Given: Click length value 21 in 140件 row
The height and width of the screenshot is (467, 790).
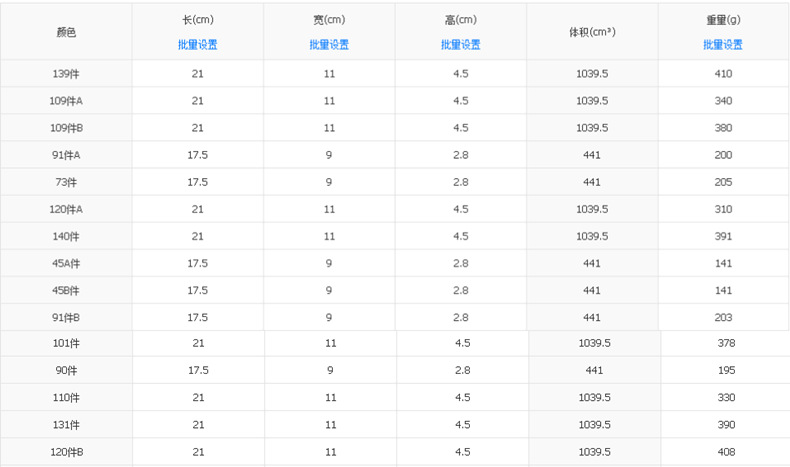Looking at the screenshot, I should (x=198, y=237).
